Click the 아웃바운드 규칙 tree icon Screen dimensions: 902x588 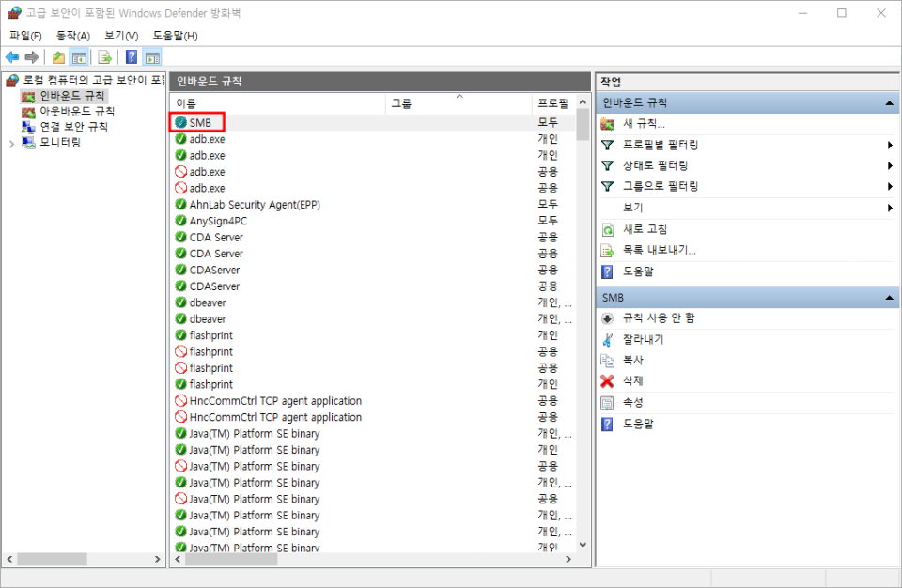pyautogui.click(x=29, y=111)
